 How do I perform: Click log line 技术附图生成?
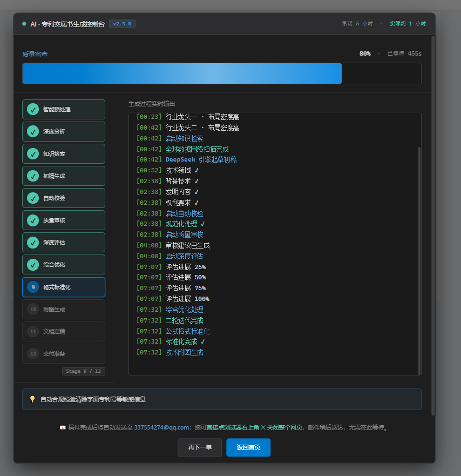184,352
